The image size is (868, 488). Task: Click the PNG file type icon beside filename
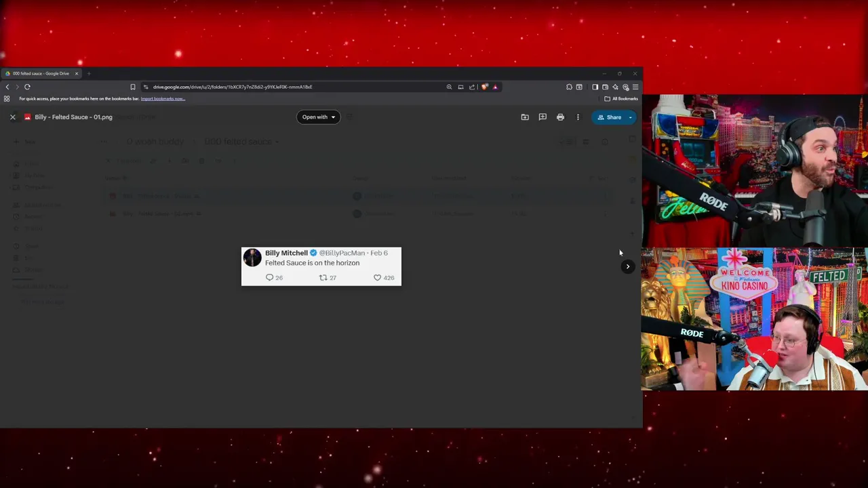(27, 117)
